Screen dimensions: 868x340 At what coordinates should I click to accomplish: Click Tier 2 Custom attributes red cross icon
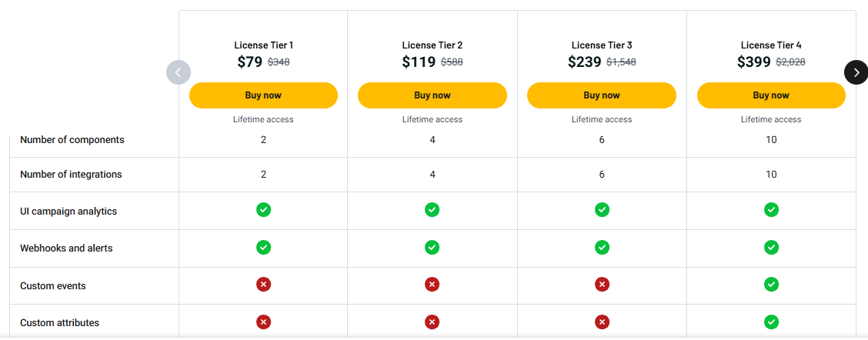click(x=432, y=322)
